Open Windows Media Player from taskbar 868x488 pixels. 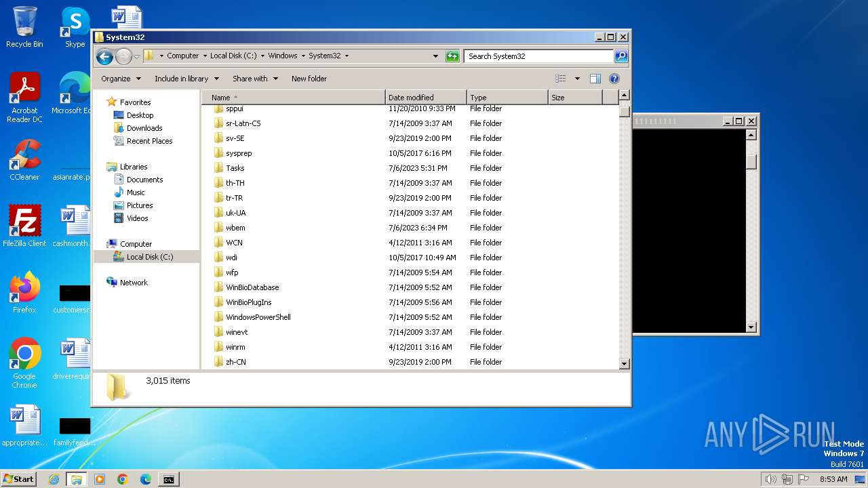100,479
